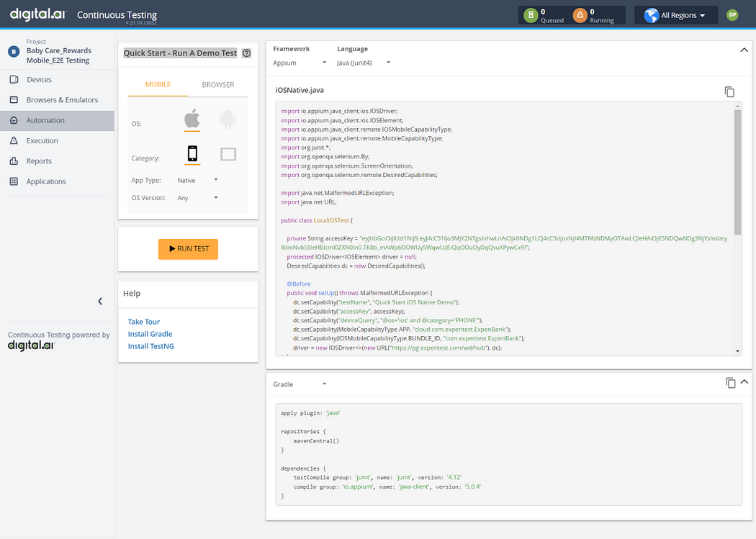Open the All Regions dropdown
The width and height of the screenshot is (756, 539).
(x=676, y=15)
